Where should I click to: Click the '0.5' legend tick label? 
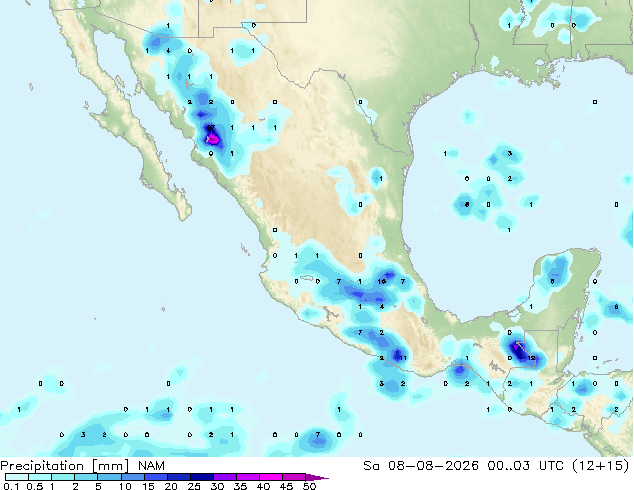coord(35,486)
